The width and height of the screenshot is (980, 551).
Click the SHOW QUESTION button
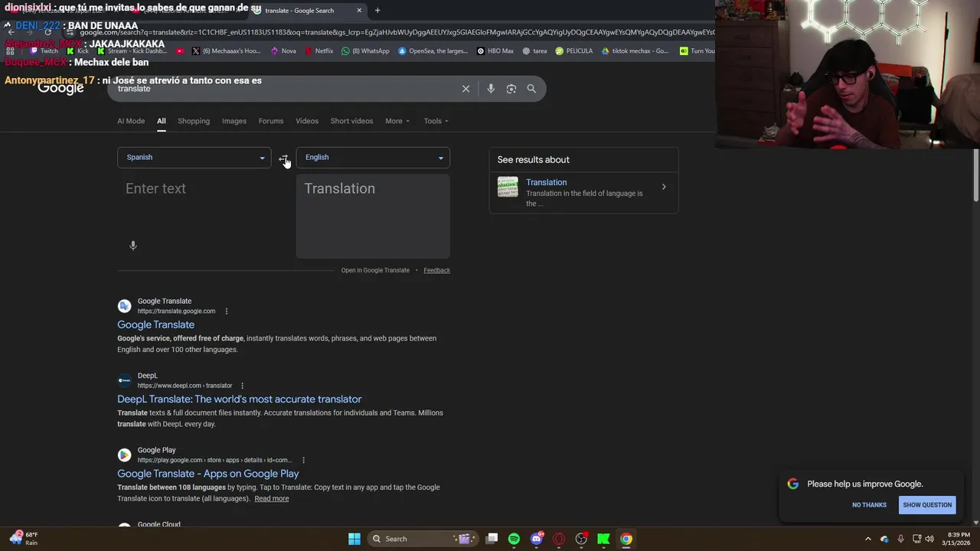coord(927,505)
